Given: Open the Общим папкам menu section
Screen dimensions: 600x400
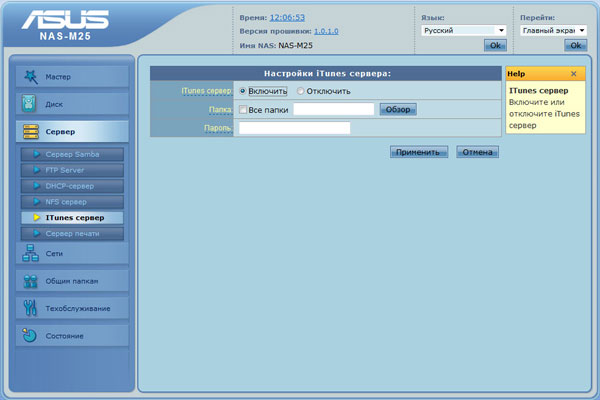Looking at the screenshot, I should point(72,281).
